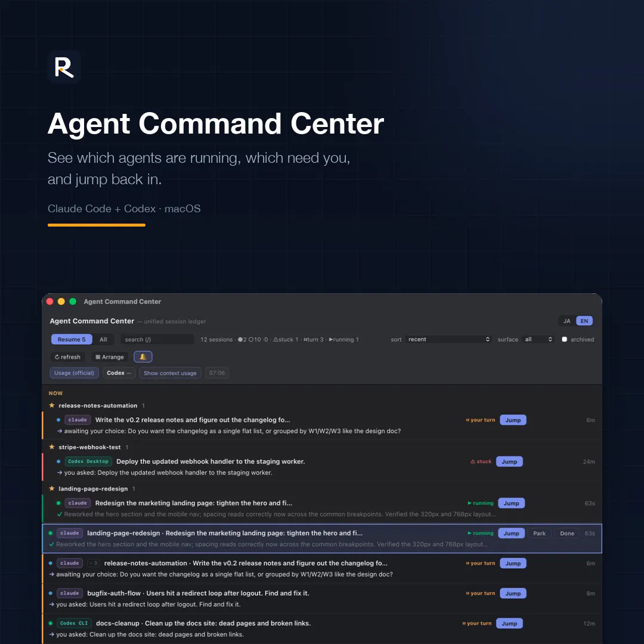
Task: Click the Jump button beside Park
Action: 512,534
